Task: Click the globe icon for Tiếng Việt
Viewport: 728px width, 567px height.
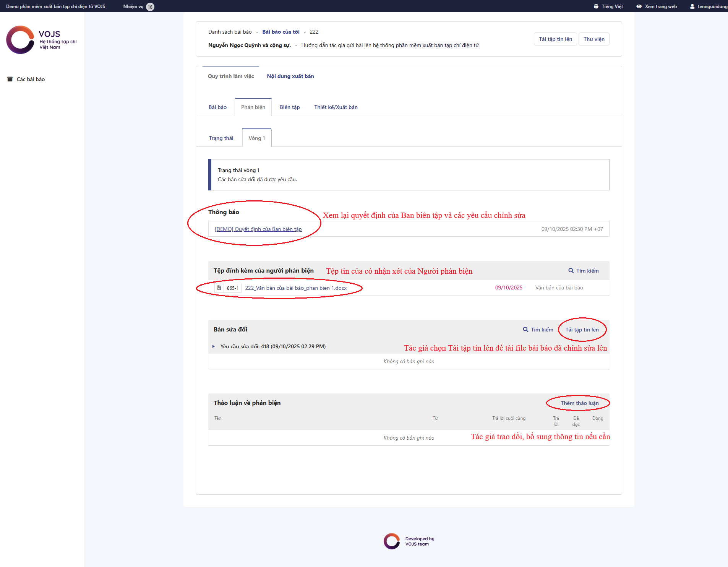Action: (x=596, y=6)
